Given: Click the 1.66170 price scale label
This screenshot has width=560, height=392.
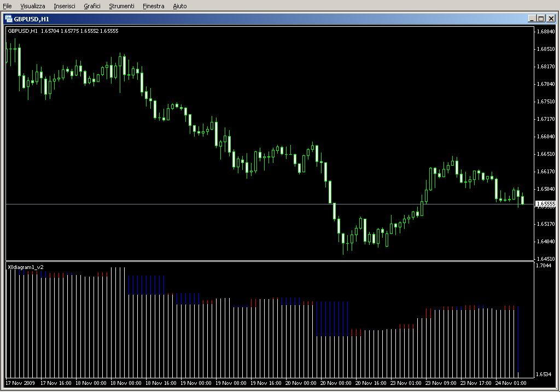Looking at the screenshot, I should [546, 171].
